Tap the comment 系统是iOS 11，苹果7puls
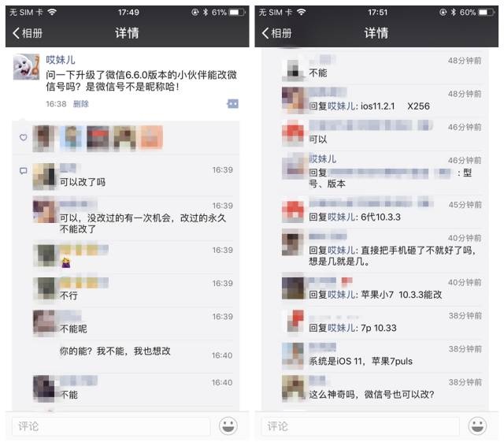The width and height of the screenshot is (504, 446). pos(361,361)
